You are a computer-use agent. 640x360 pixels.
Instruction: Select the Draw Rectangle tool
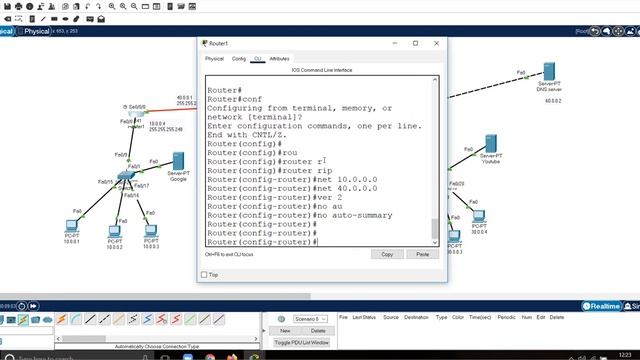coord(54,19)
